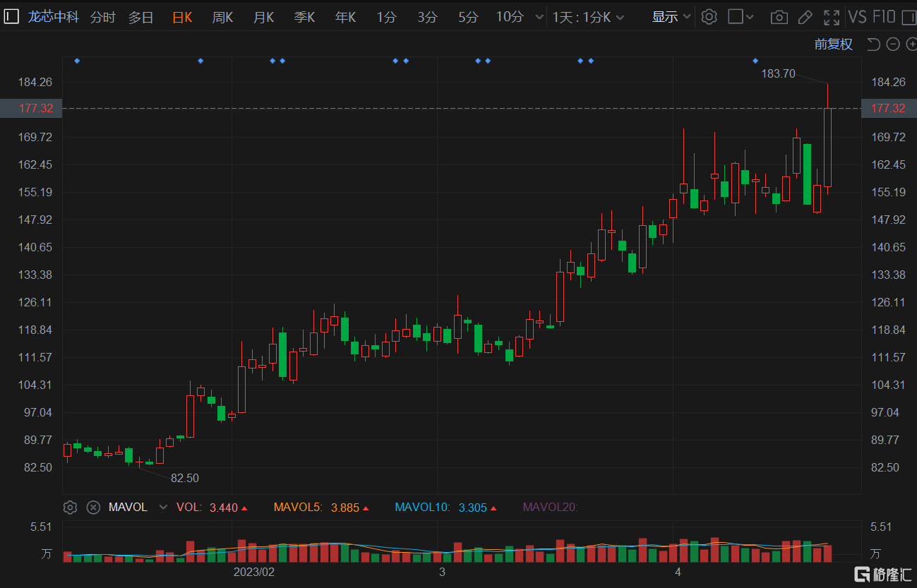Screen dimensions: 917x588
Task: Select the 年K yearly candlestick tab
Action: tap(345, 17)
